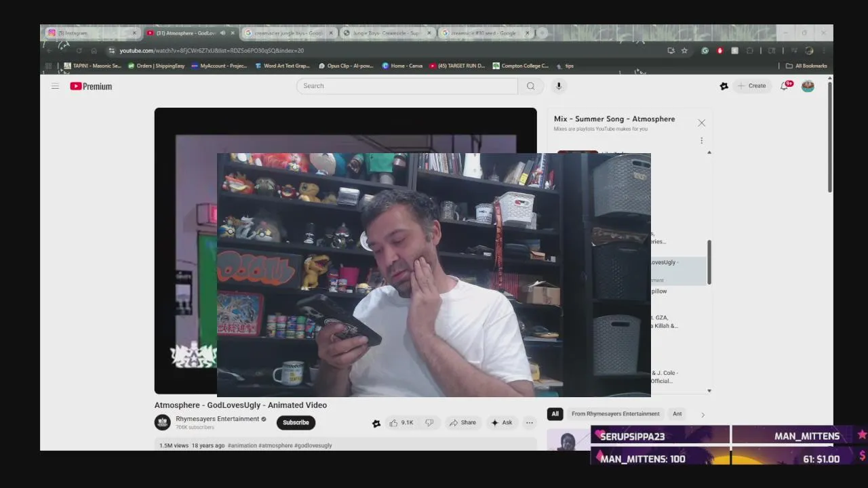The height and width of the screenshot is (488, 868).
Task: Open MyAccount bookmark
Action: (219, 66)
